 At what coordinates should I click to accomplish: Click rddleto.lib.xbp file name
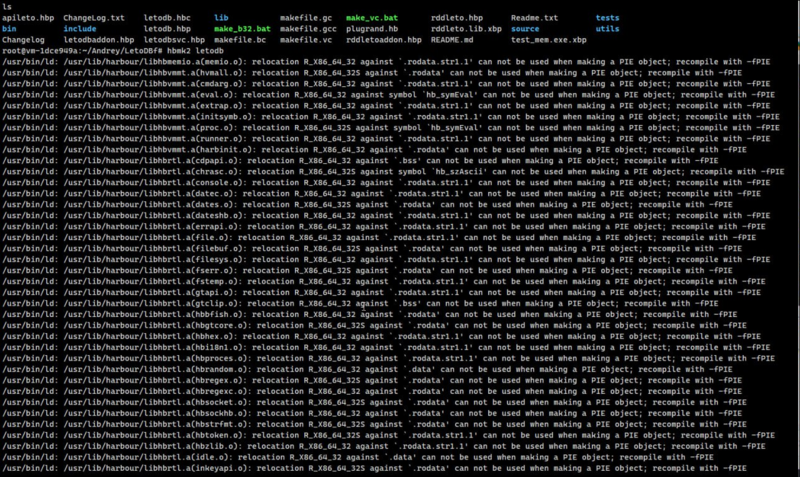(466, 29)
